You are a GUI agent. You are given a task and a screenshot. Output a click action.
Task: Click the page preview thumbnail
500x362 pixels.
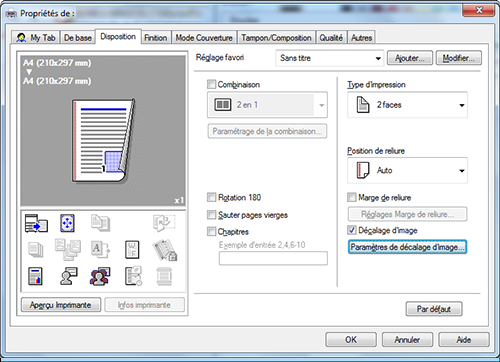(104, 140)
